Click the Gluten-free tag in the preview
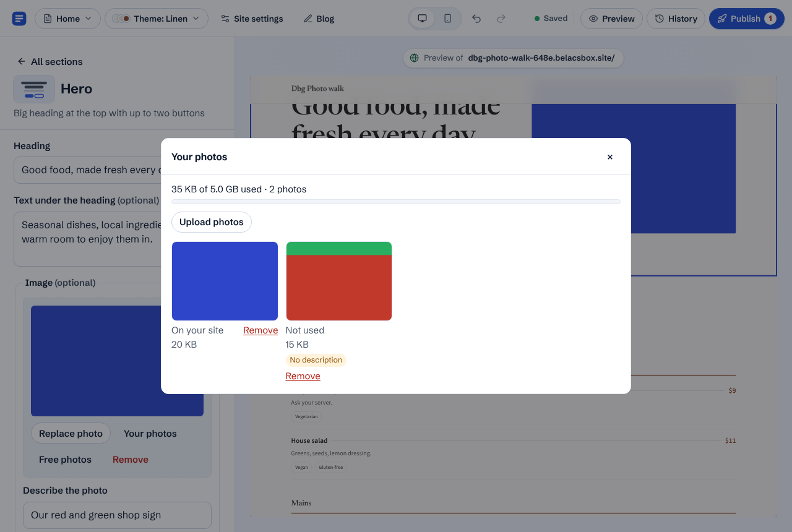792x532 pixels. click(x=330, y=467)
